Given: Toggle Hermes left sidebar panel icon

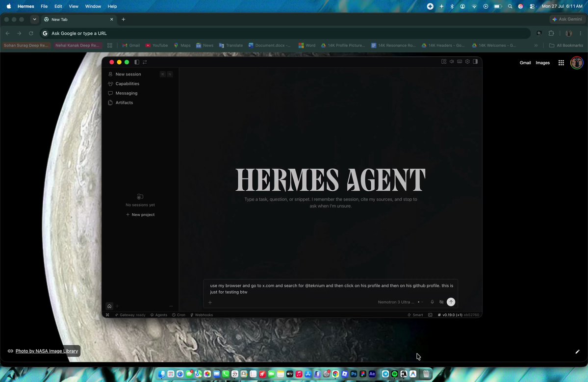Looking at the screenshot, I should [137, 62].
